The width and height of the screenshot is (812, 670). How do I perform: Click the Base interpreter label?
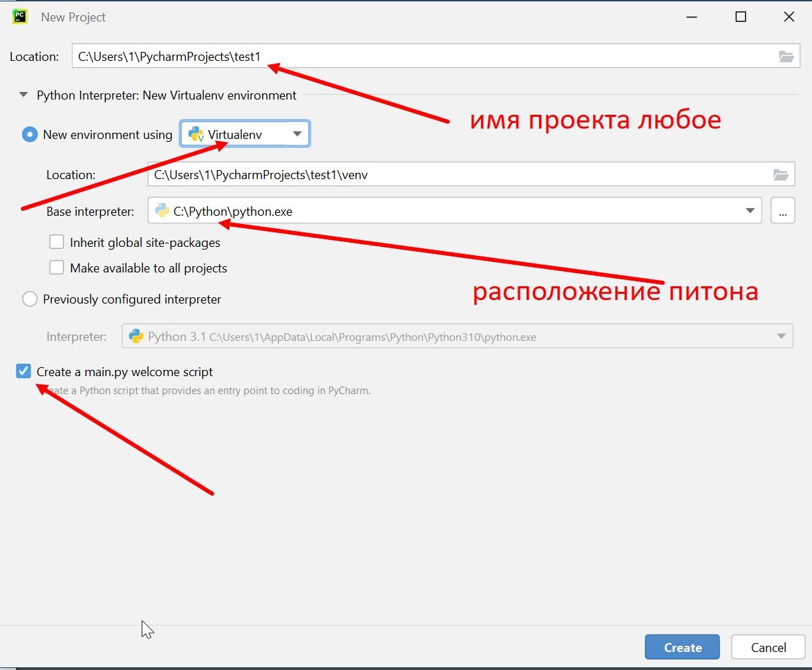pos(90,212)
